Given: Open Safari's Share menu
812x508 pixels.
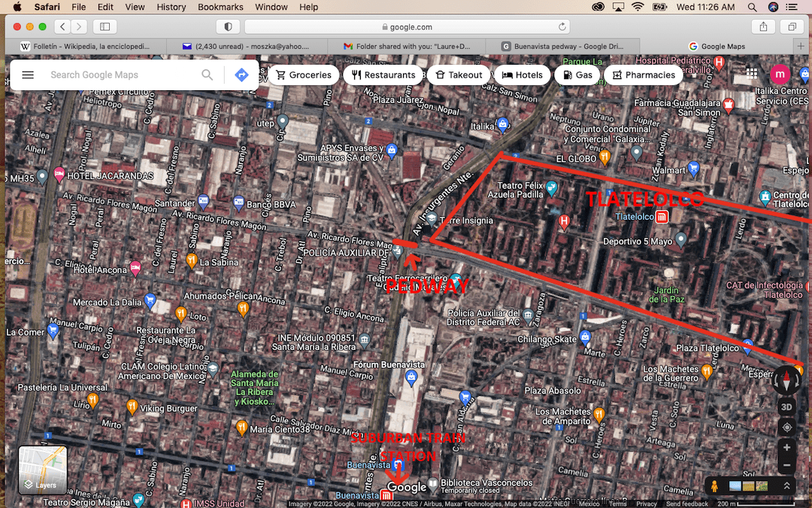Looking at the screenshot, I should (763, 26).
